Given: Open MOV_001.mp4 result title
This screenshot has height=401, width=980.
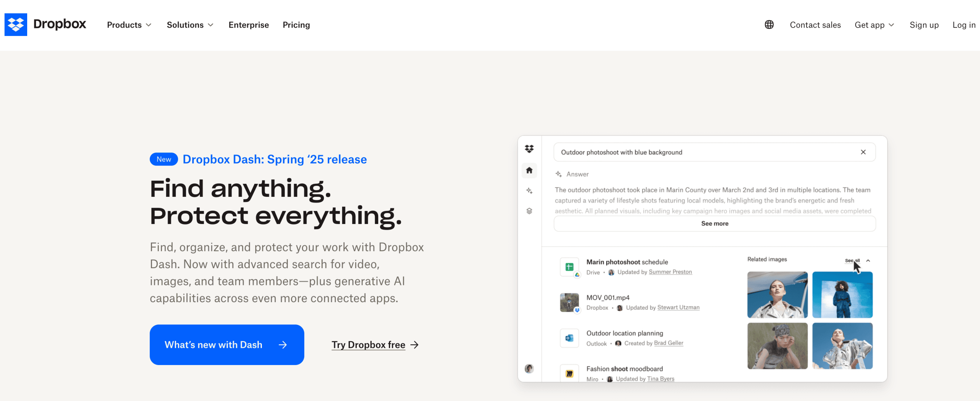Looking at the screenshot, I should (x=608, y=298).
